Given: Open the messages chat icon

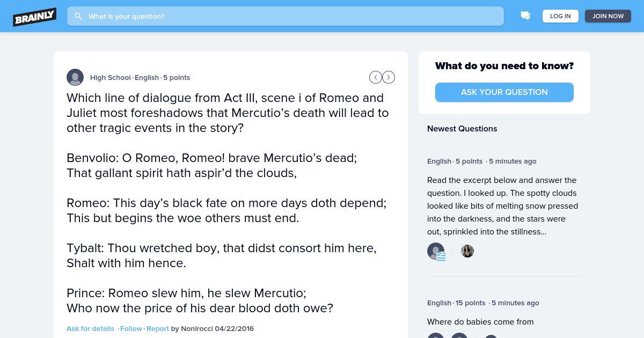Looking at the screenshot, I should click(525, 16).
